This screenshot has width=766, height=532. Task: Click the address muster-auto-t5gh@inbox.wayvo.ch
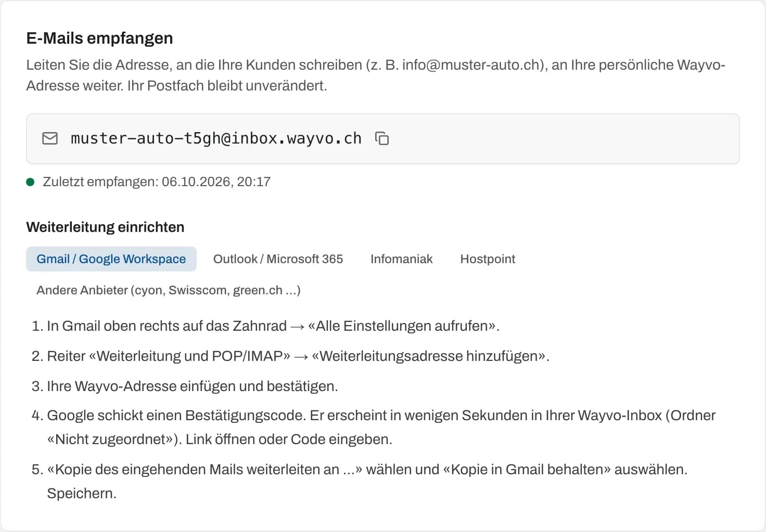pos(216,138)
